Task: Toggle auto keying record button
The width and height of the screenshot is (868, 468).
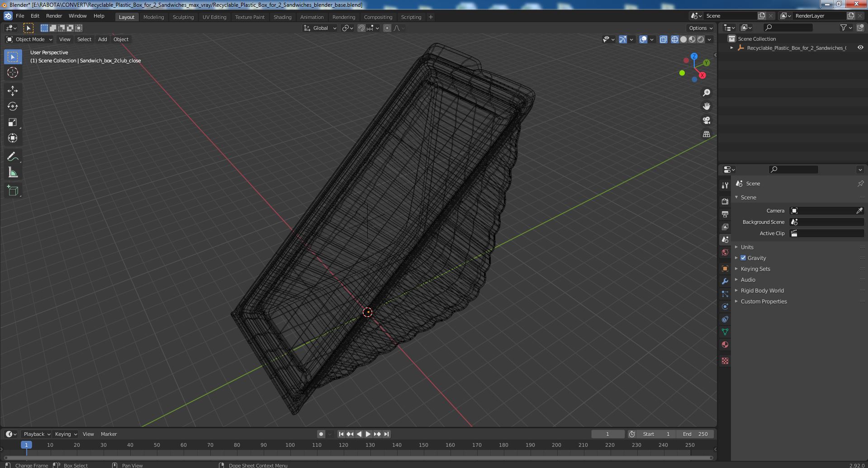Action: coord(321,434)
